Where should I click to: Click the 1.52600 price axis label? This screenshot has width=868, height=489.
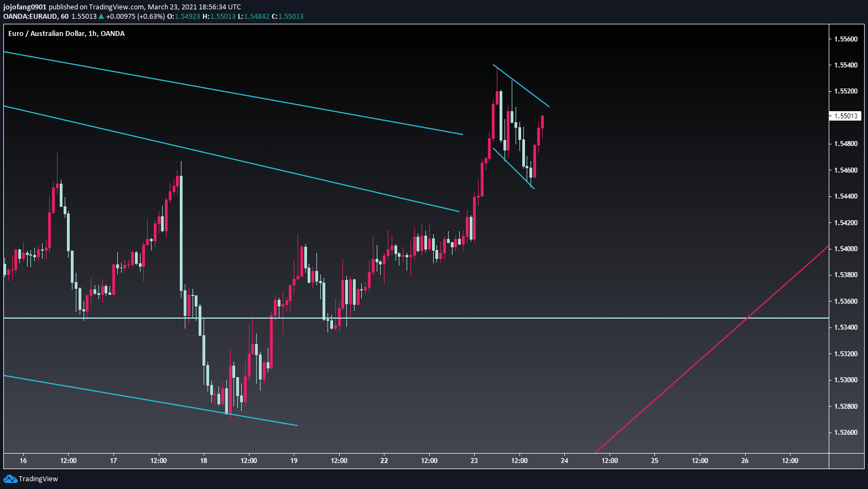(846, 432)
